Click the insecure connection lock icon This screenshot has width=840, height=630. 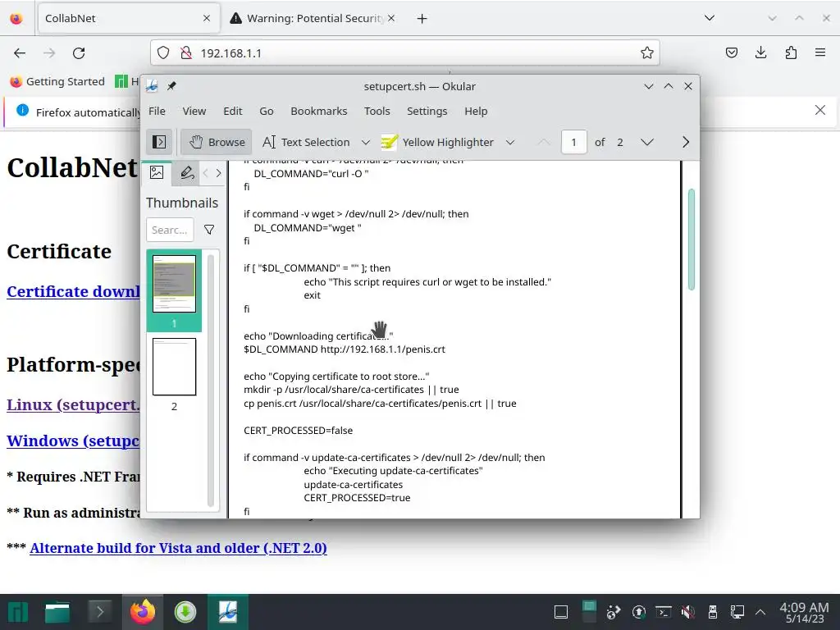(x=186, y=52)
